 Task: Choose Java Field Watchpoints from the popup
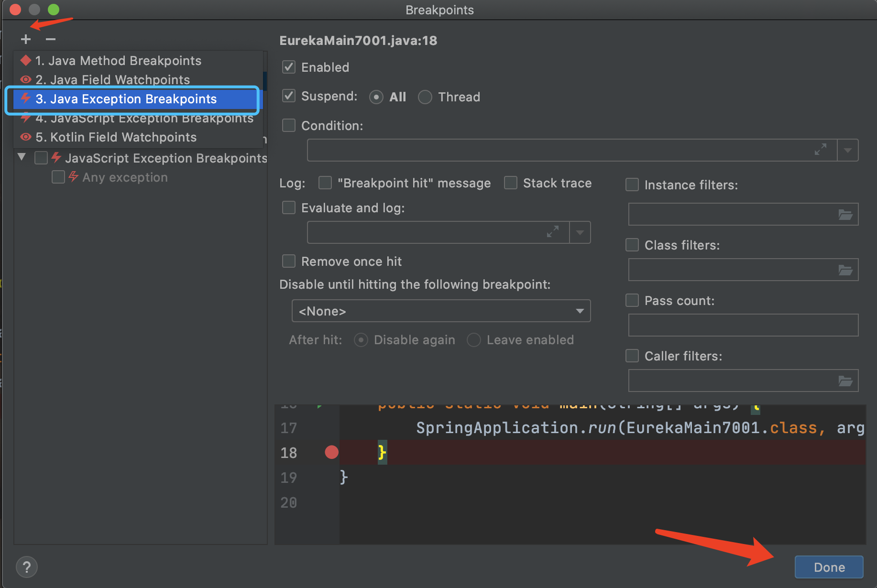[138, 79]
